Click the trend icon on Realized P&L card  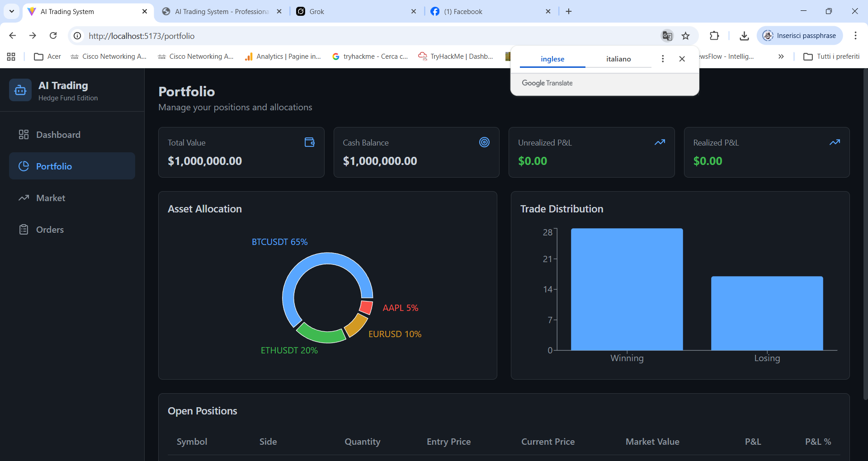(835, 142)
